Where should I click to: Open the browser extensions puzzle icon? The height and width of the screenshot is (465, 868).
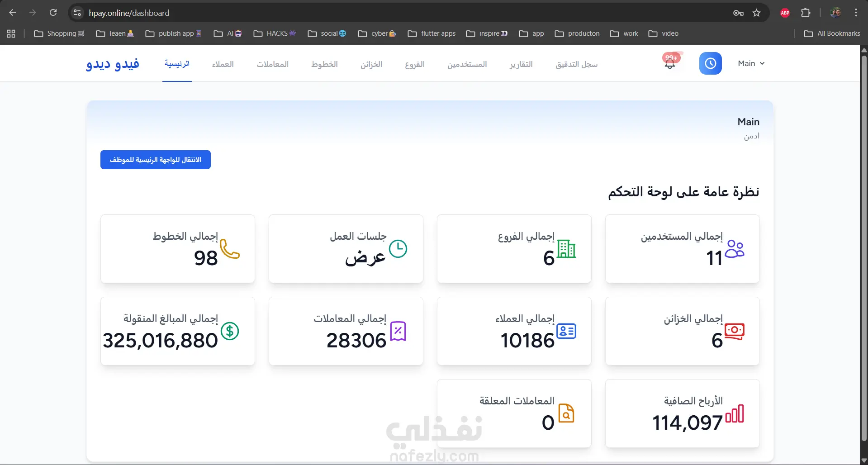coord(806,13)
